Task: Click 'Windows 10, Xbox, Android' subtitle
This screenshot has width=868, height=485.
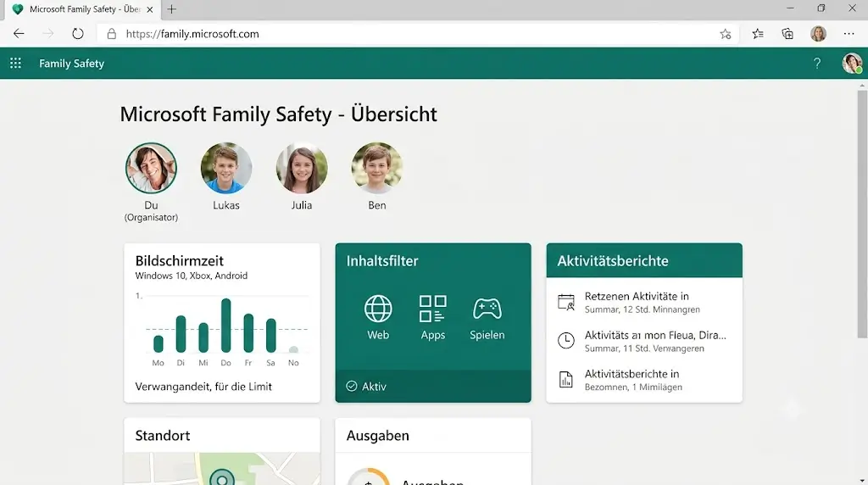Action: [191, 276]
